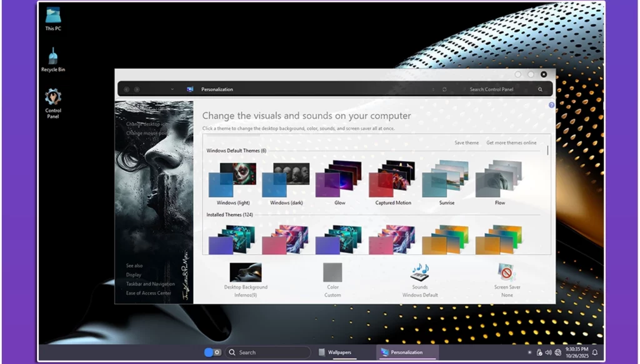Open the Sounds Windows Default settings
Image resolution: width=640 pixels, height=364 pixels.
(x=419, y=275)
